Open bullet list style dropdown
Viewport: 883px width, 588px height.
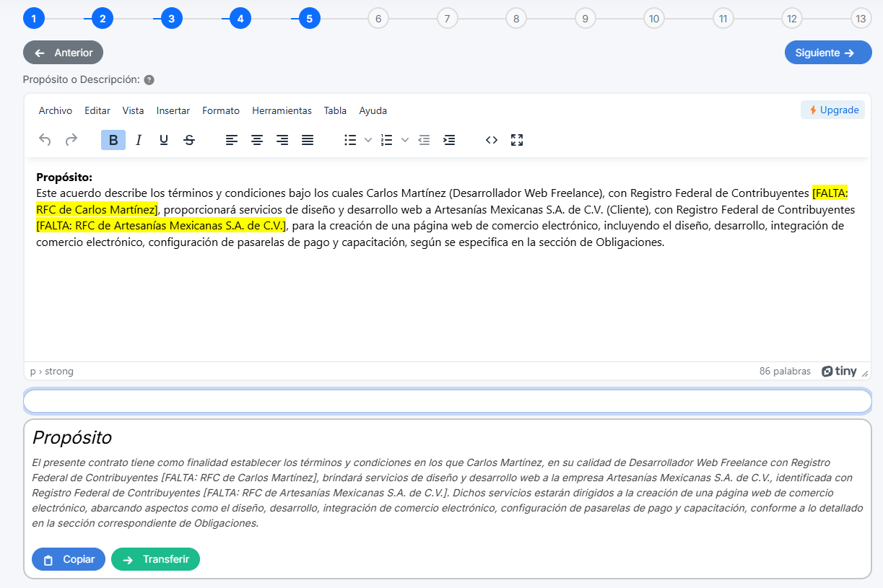[367, 140]
